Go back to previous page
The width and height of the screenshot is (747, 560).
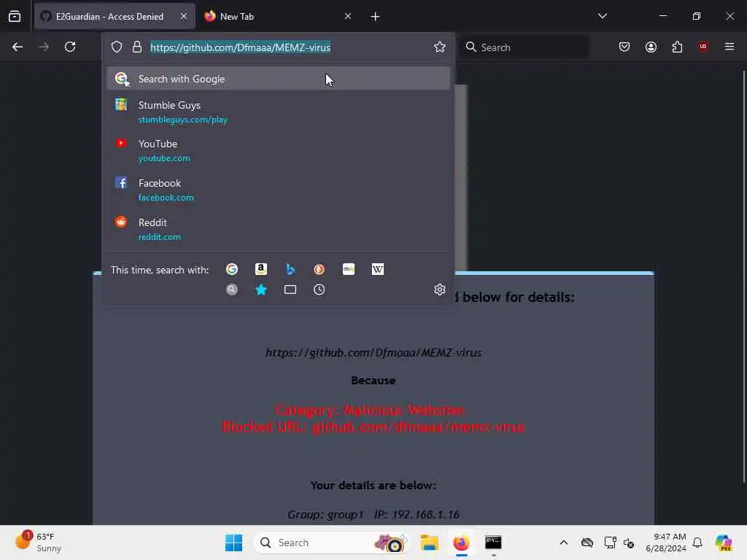[18, 47]
